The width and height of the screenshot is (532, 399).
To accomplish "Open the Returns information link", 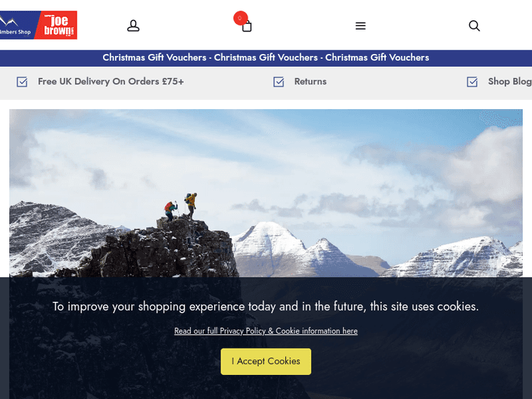I will (310, 82).
